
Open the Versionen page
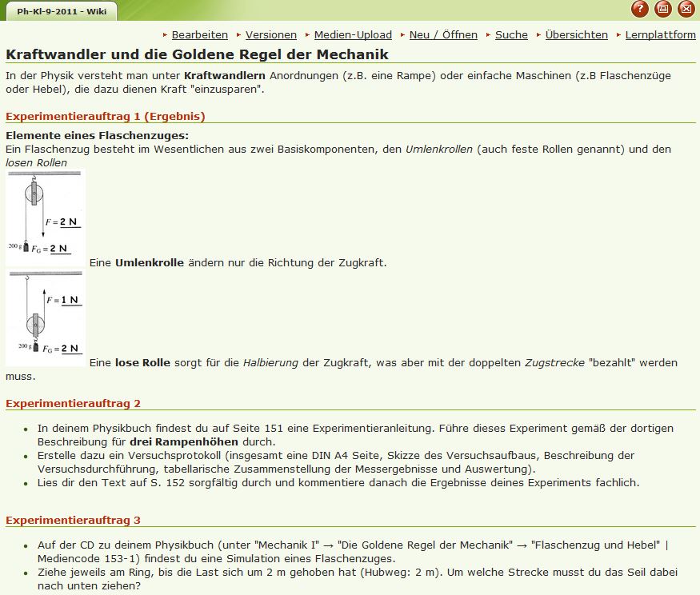pos(271,35)
